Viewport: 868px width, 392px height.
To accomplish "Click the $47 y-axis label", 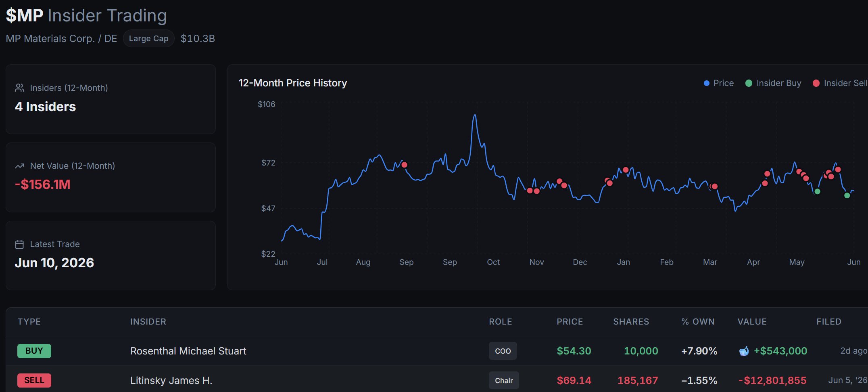I will (x=268, y=208).
